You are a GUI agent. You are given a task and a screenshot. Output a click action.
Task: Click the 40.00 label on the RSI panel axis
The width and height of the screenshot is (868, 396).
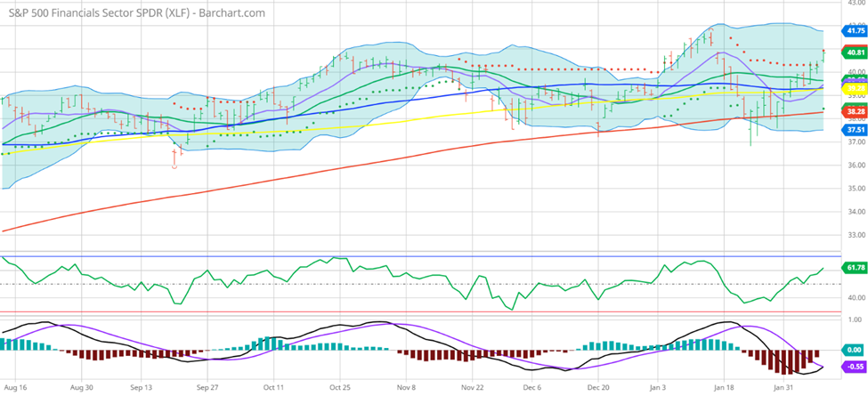(x=856, y=299)
